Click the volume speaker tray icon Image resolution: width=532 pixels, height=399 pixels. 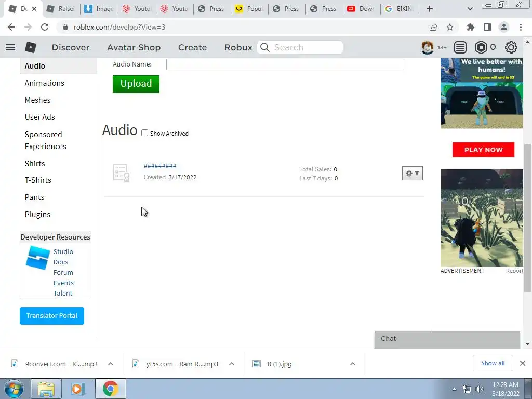click(480, 389)
